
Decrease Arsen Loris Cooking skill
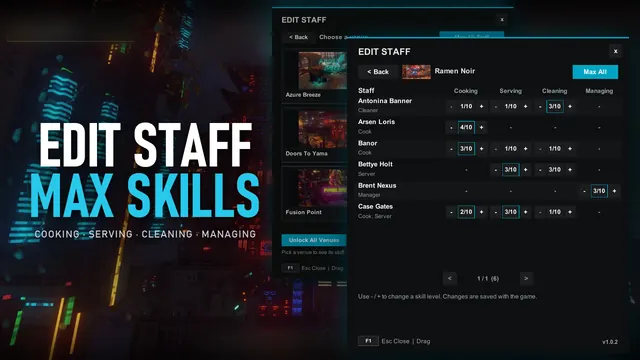click(x=451, y=127)
